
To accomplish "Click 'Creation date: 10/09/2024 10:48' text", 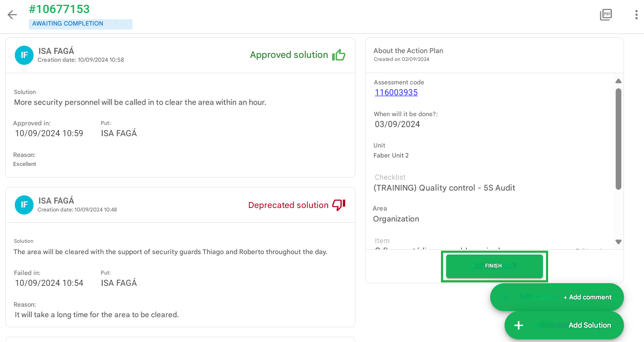I will [77, 210].
